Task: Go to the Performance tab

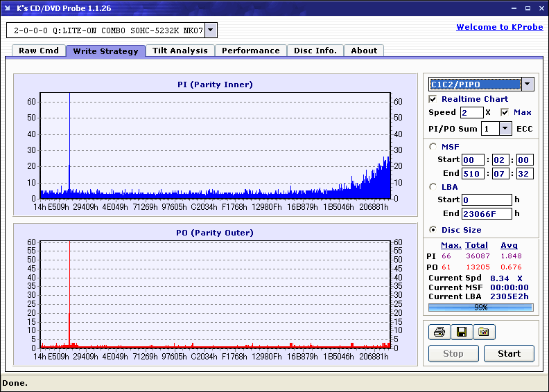Action: 250,51
